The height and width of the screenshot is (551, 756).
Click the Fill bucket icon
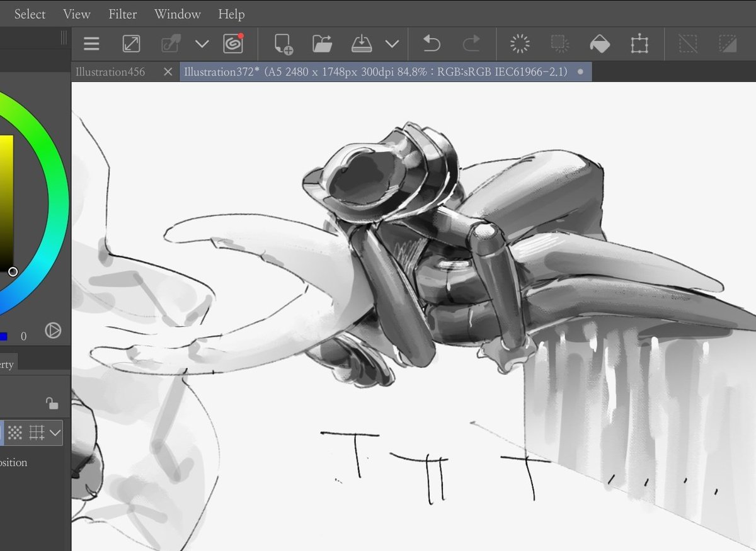click(600, 44)
